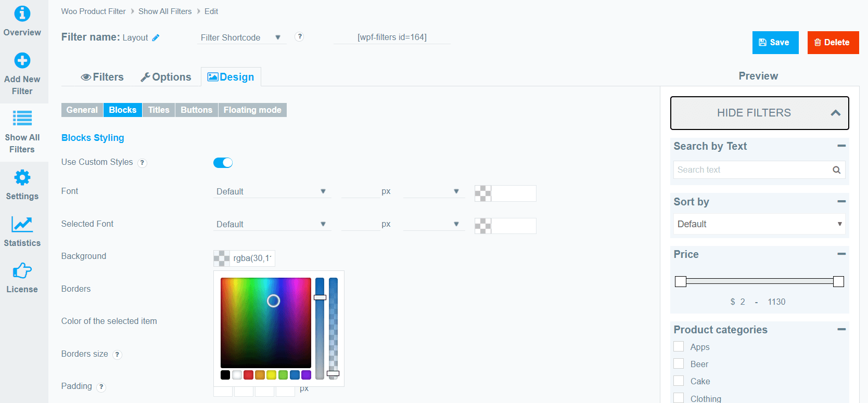Open the Font family Default dropdown

[272, 191]
